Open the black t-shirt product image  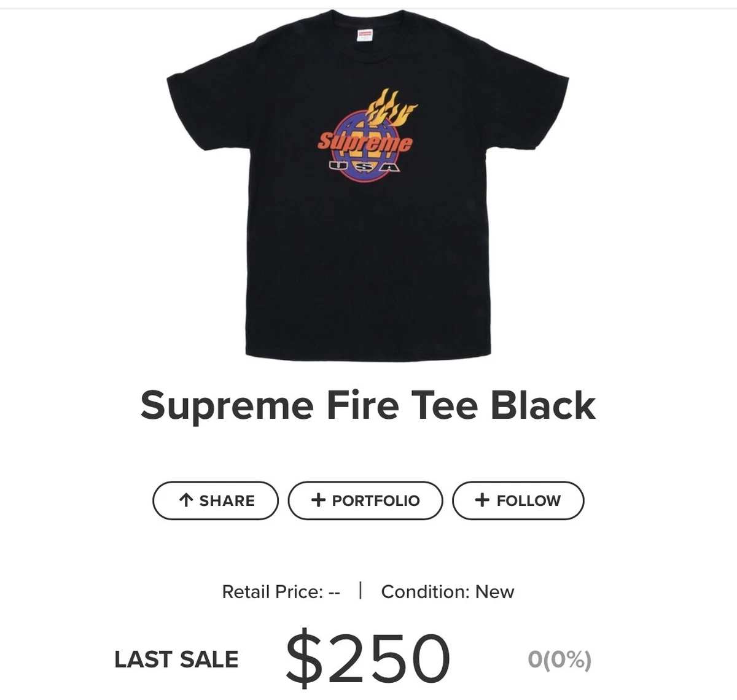click(x=368, y=184)
